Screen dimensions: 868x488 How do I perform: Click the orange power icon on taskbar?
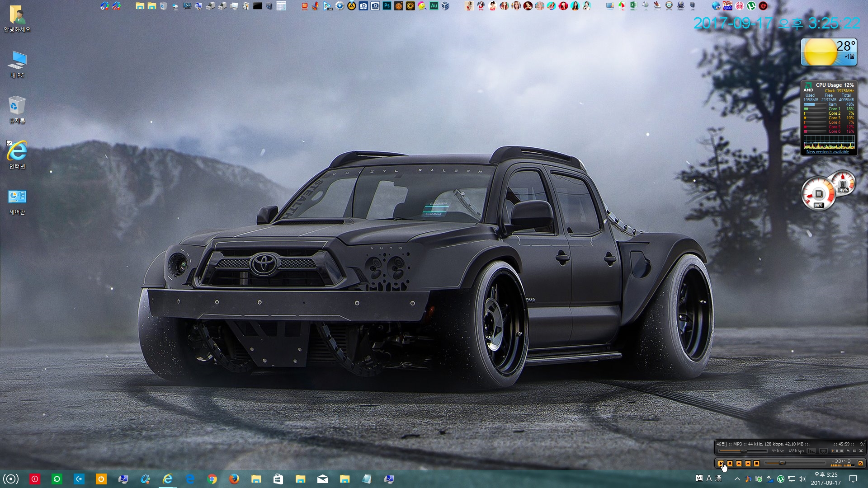point(101,479)
